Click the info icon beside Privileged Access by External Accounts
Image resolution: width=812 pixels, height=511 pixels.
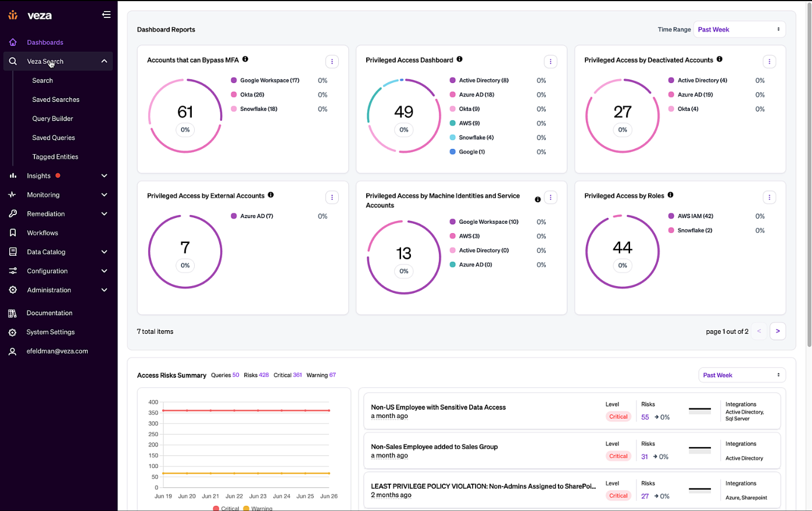coord(271,195)
